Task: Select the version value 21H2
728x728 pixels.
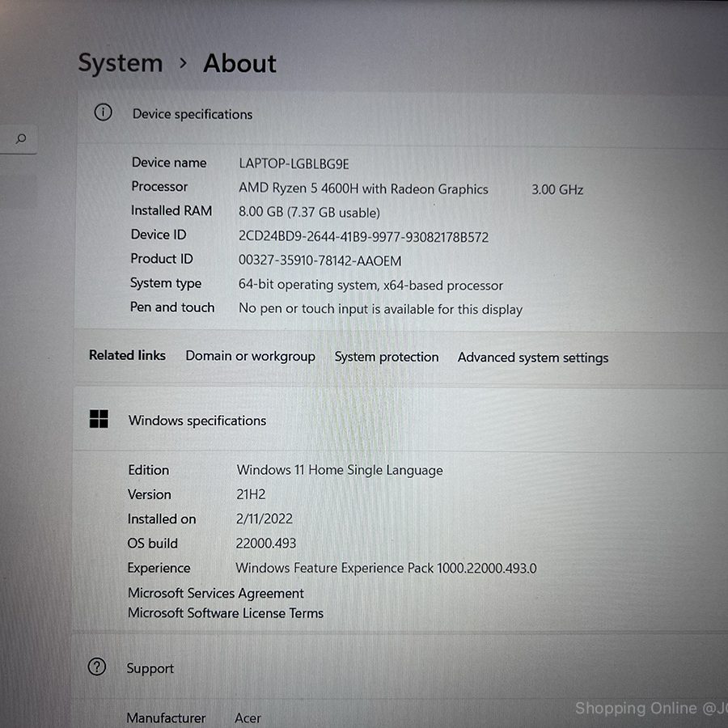Action: [x=251, y=494]
